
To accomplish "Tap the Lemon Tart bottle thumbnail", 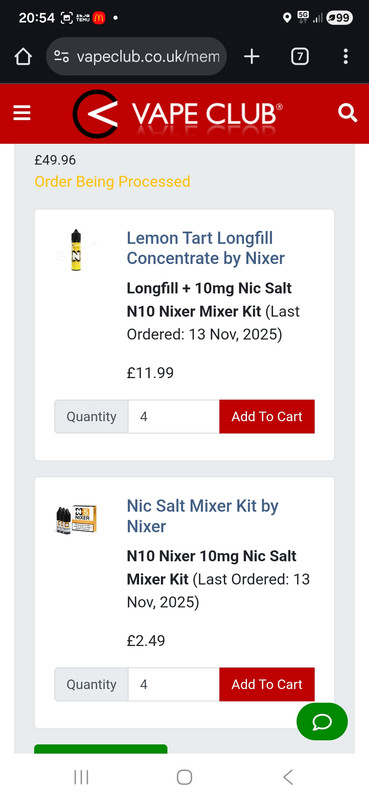I will tap(76, 250).
